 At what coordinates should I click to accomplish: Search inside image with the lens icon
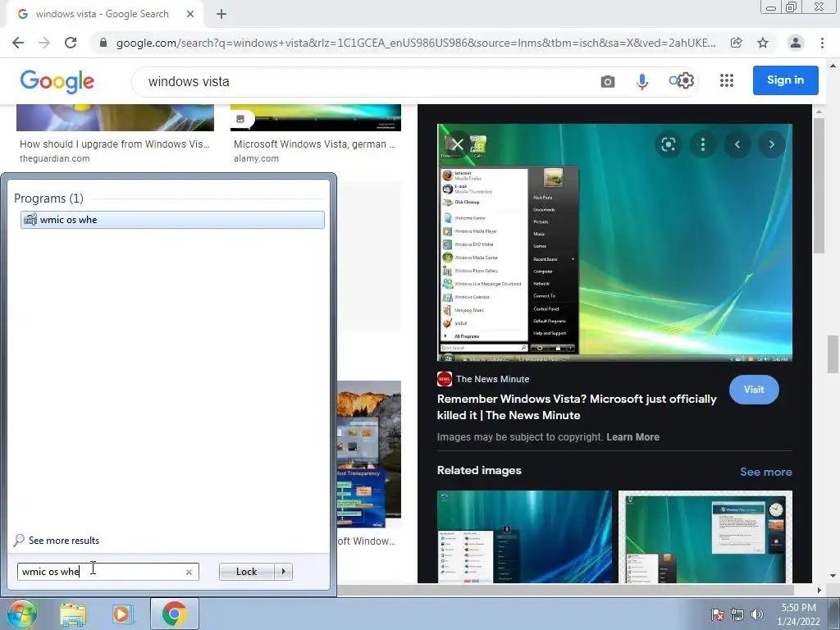[668, 144]
